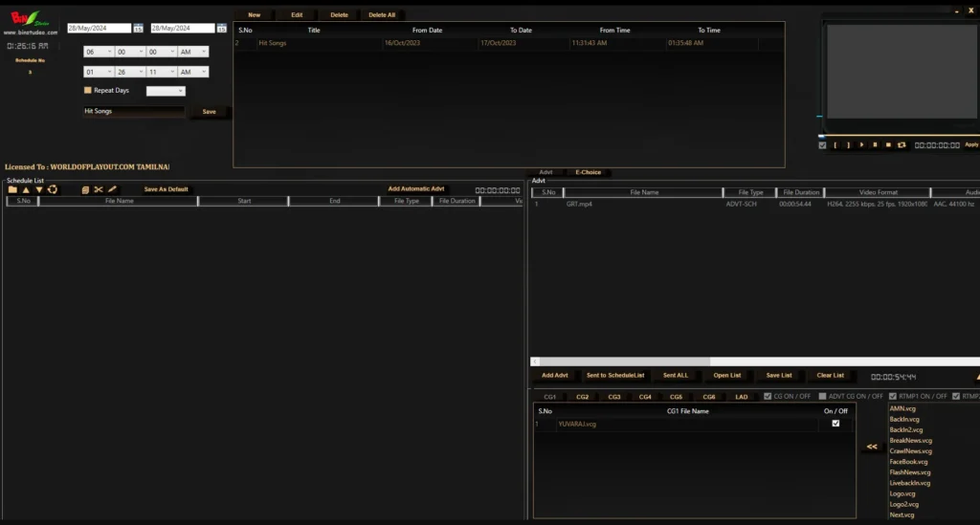Toggle On/Off checkbox for YUVARAJ.vcg
The image size is (980, 525).
pos(835,424)
